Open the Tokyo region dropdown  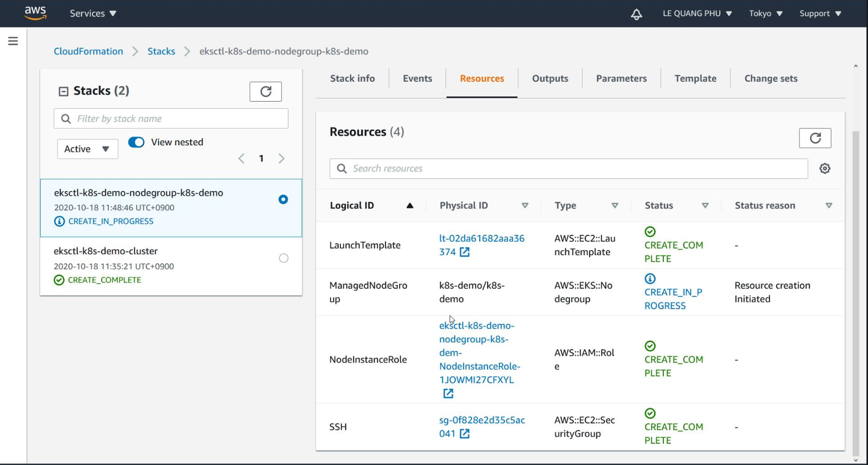(x=765, y=14)
